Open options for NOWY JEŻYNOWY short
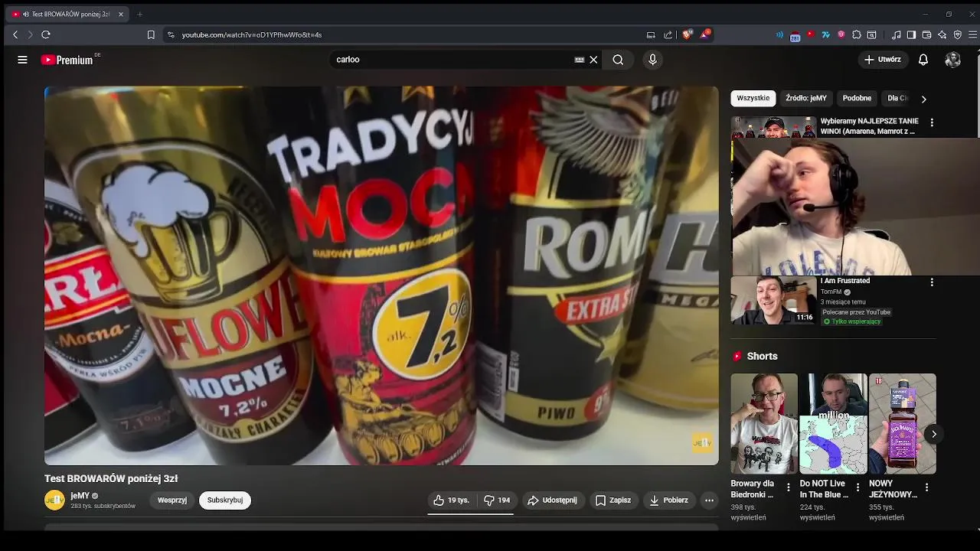Screen dimensions: 980x551 926,487
